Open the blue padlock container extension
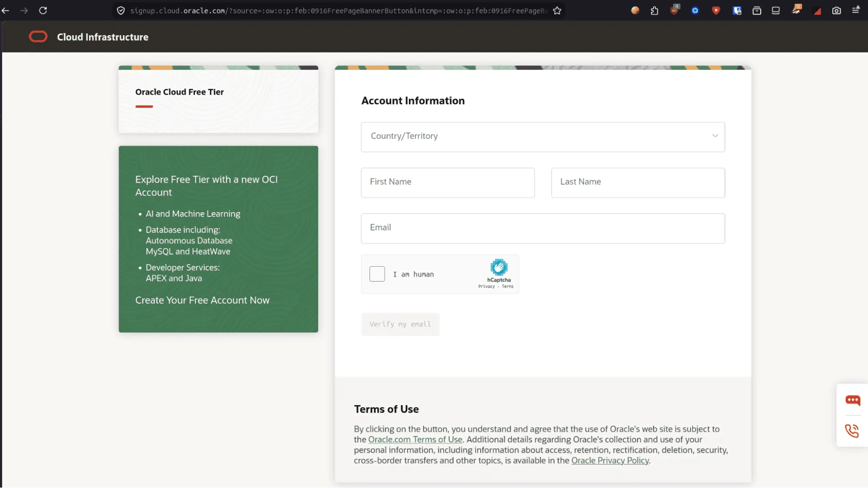Viewport: 868px width, 488px height. (x=737, y=10)
